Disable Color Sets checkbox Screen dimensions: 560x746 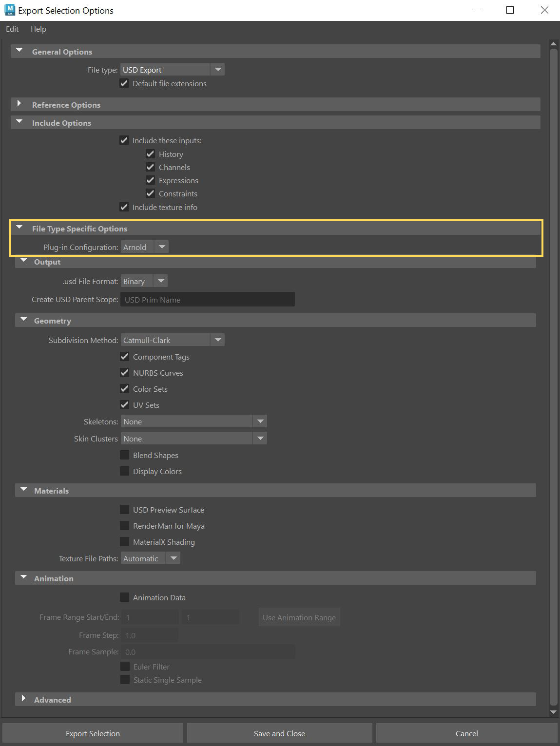(124, 389)
